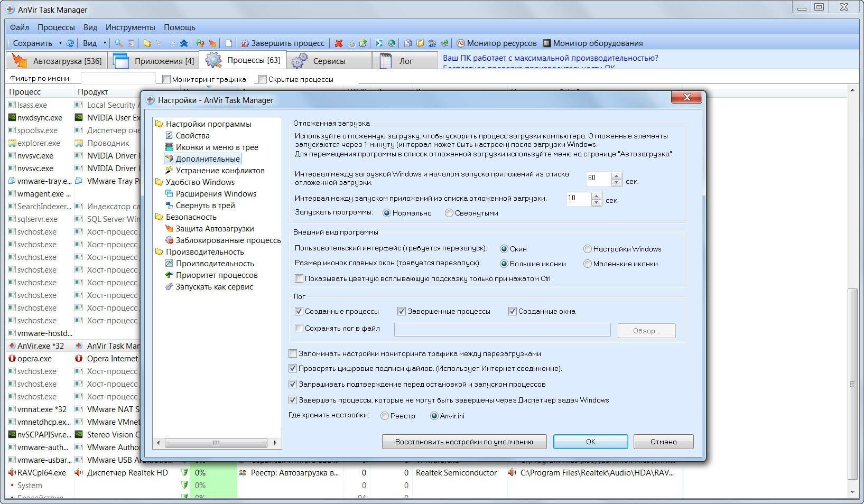Open Монитор оборудования from toolbar
The width and height of the screenshot is (864, 504).
pos(593,43)
